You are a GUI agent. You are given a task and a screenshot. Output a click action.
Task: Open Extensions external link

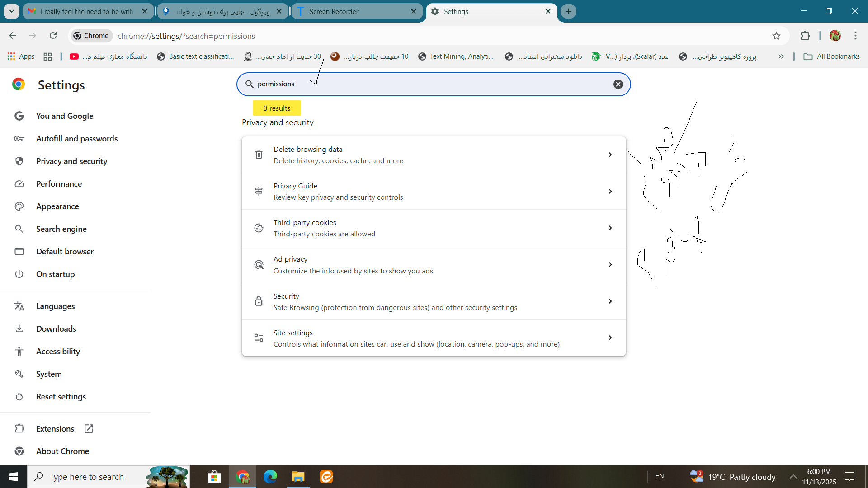89,429
